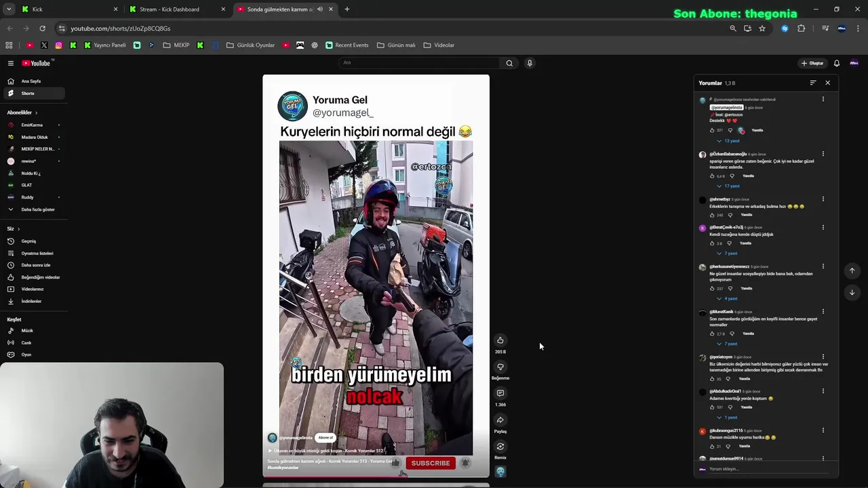Search with voice microphone icon
The image size is (868, 488).
(530, 63)
